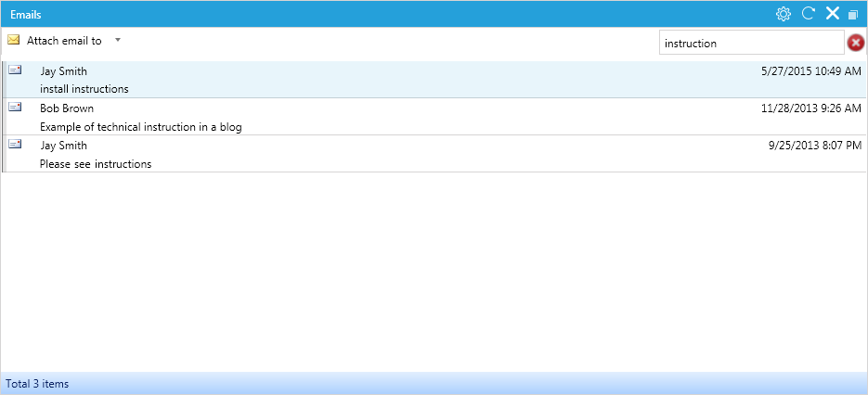
Task: Select Jay Smith sender of 'Please see instructions' email
Action: coord(63,146)
